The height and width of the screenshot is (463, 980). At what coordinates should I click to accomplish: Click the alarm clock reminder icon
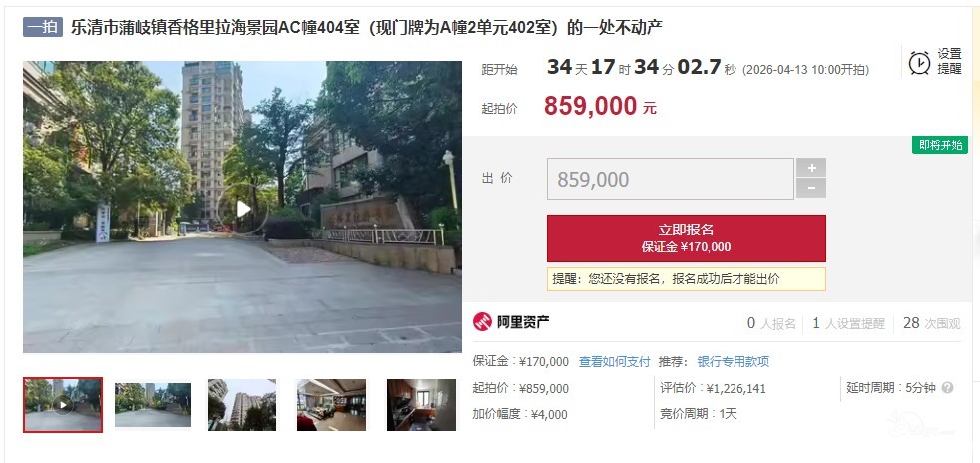point(919,63)
